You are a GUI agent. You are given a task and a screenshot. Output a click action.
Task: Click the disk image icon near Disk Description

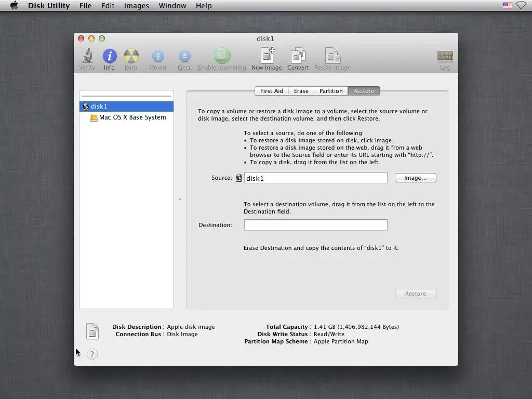[92, 331]
